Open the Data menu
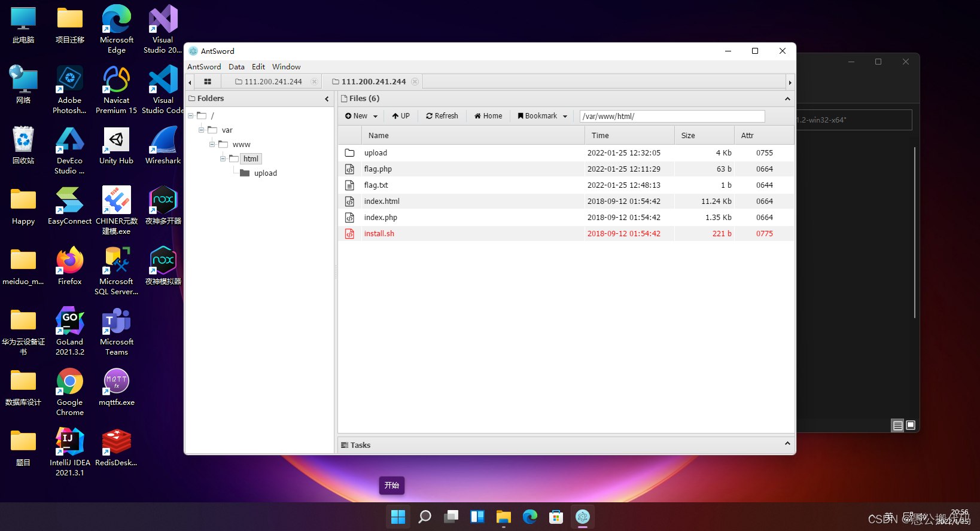Viewport: 980px width, 531px height. (x=236, y=67)
